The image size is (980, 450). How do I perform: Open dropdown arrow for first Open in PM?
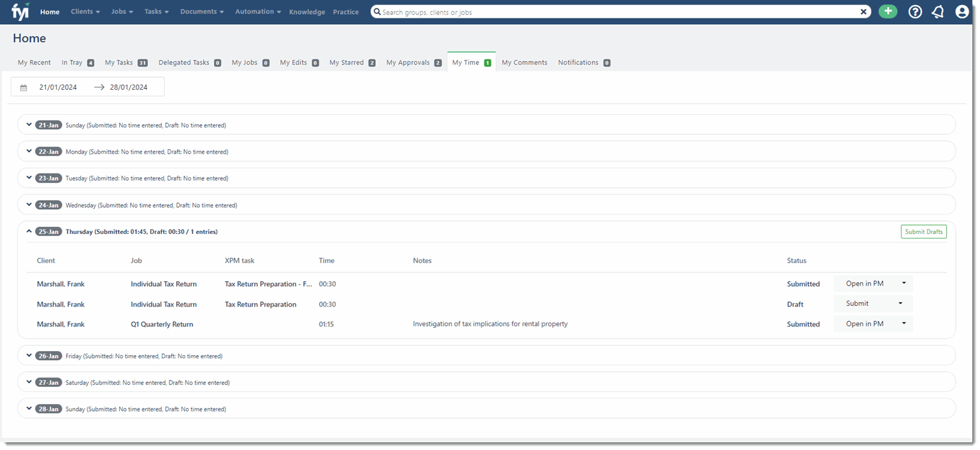[904, 284]
